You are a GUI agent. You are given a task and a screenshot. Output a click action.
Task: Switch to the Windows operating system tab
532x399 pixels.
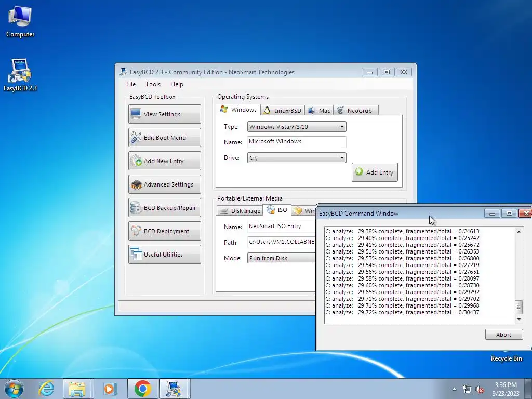click(x=238, y=110)
